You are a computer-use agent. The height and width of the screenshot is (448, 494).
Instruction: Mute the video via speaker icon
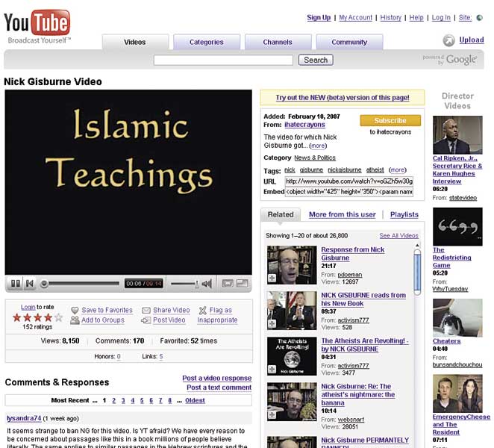(x=207, y=284)
